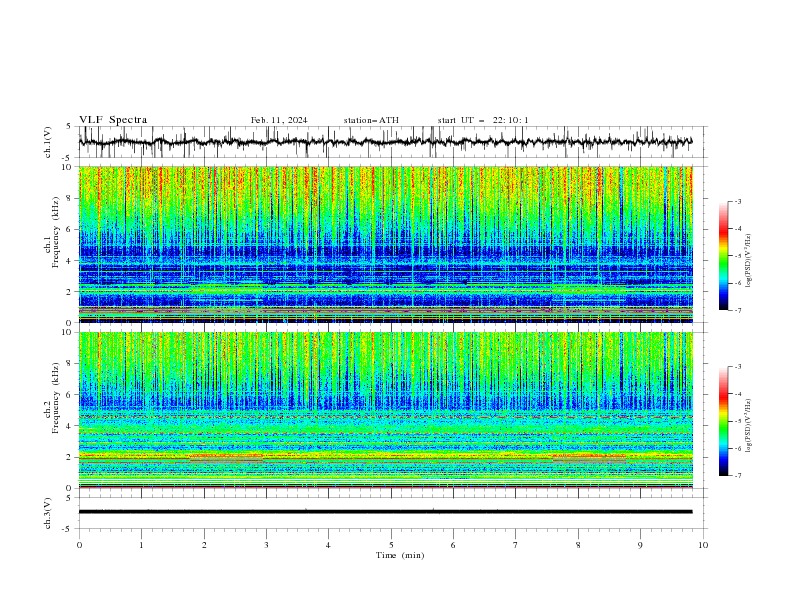The width and height of the screenshot is (792, 612).
Task: Click the upper "log(PSD)(V²/Hz)" colorbar label
Action: (x=749, y=261)
